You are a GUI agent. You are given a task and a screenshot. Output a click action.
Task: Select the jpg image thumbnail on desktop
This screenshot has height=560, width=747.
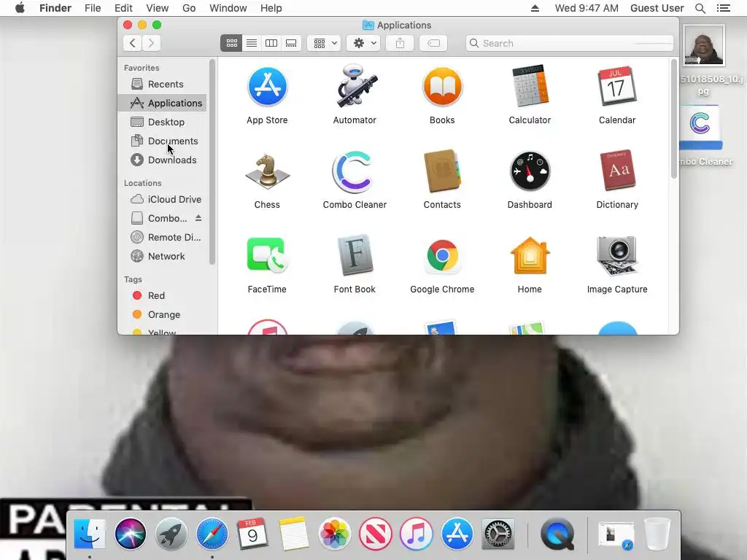704,46
